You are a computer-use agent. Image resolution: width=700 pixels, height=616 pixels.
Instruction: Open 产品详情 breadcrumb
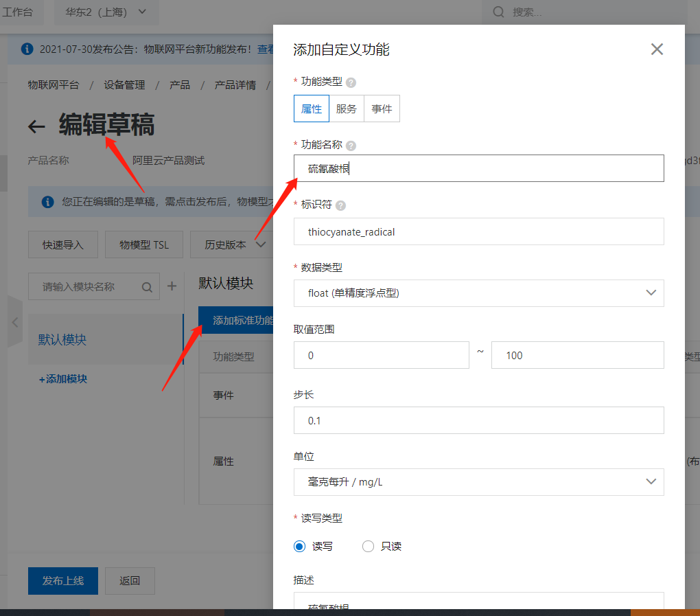[x=235, y=85]
